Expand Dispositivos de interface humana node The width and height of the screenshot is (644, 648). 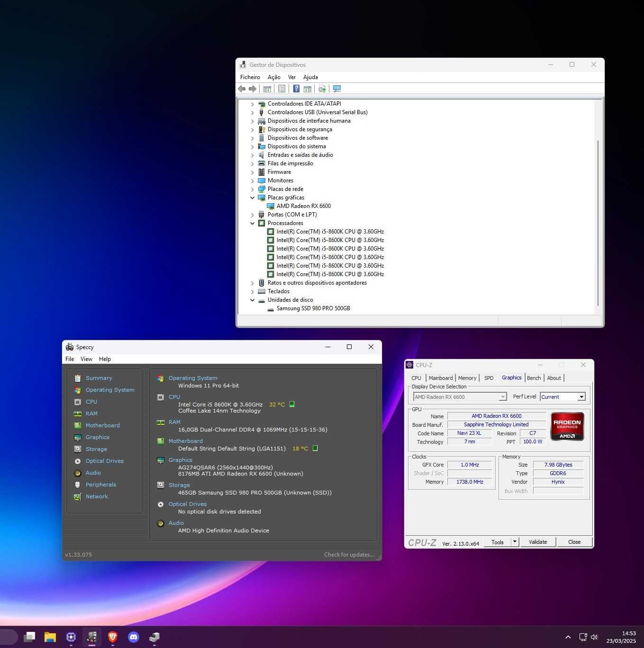pos(253,121)
